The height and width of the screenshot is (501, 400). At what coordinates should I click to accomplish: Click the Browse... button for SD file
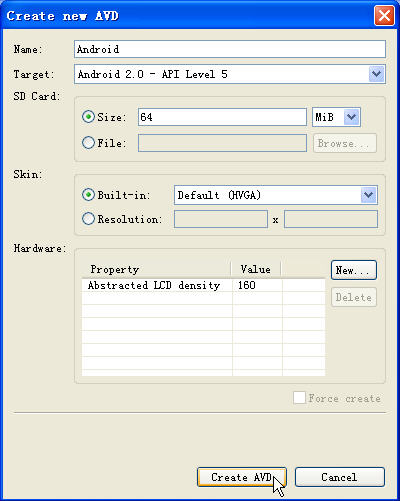(345, 143)
